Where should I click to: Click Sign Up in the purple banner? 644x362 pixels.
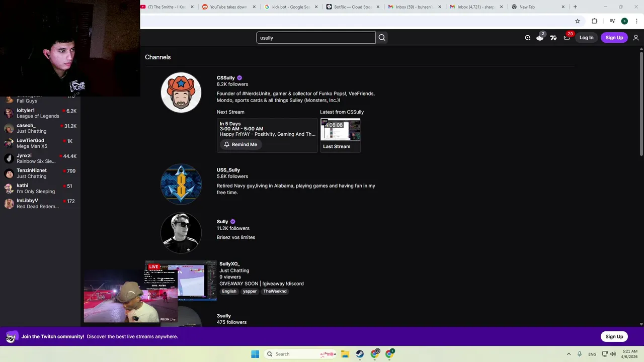[614, 336]
